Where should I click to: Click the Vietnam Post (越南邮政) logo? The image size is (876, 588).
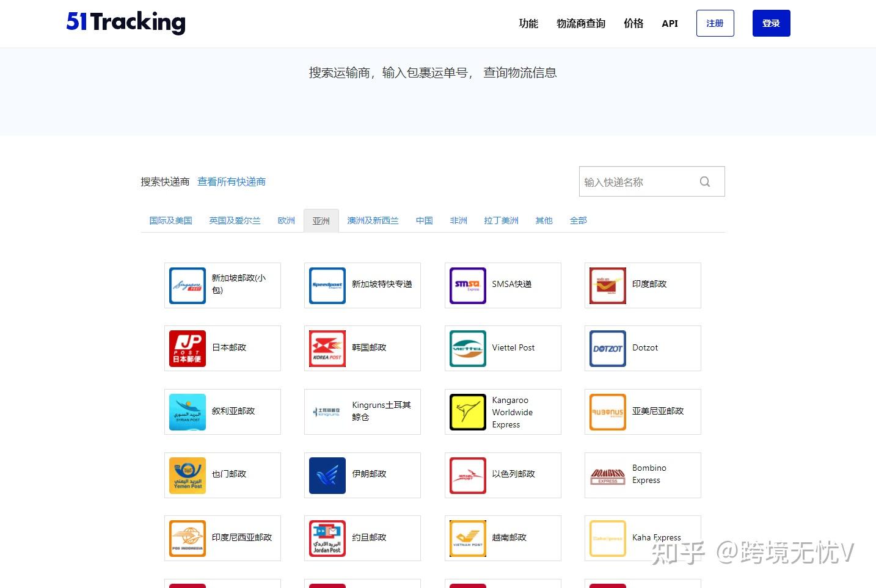pyautogui.click(x=468, y=539)
